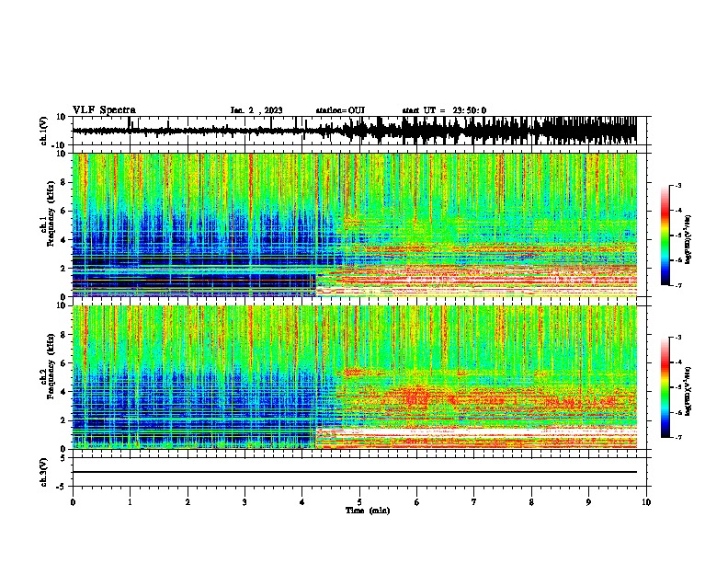Click the ch.2 colorbar log(PSD) label
728x563 pixels.
688,391
